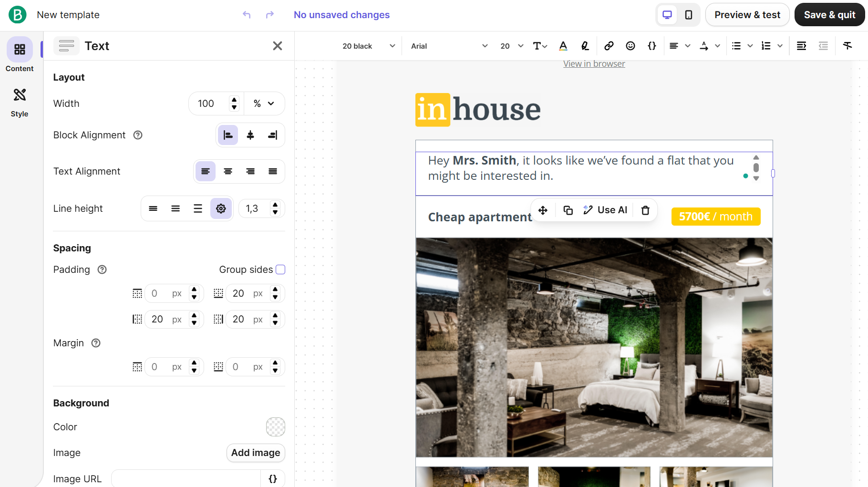Align block to the left
The height and width of the screenshot is (487, 868).
coord(228,135)
